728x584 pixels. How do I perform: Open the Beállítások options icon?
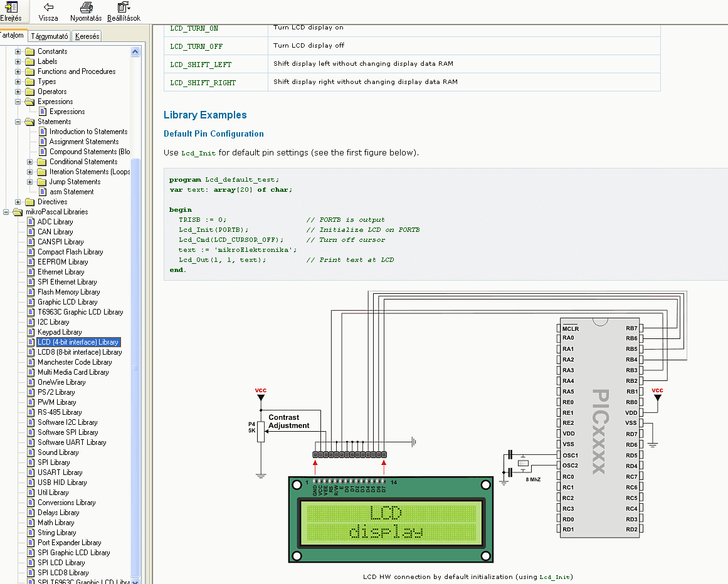(123, 8)
